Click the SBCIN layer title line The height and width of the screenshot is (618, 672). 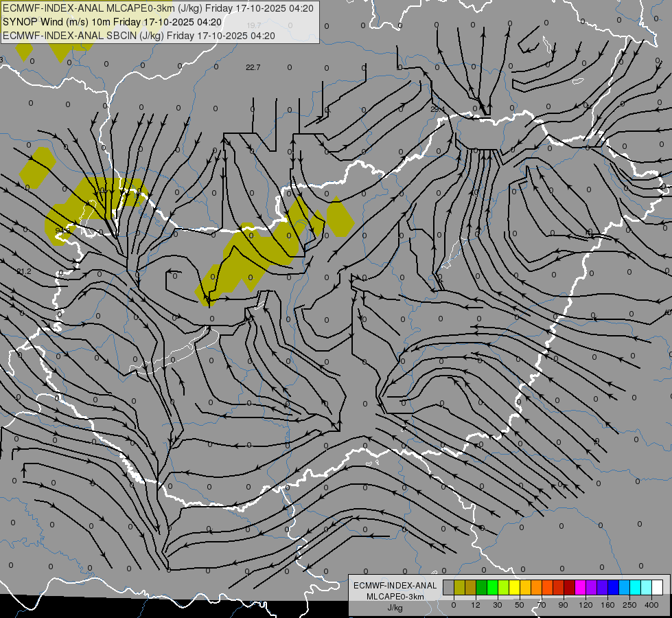tap(139, 36)
